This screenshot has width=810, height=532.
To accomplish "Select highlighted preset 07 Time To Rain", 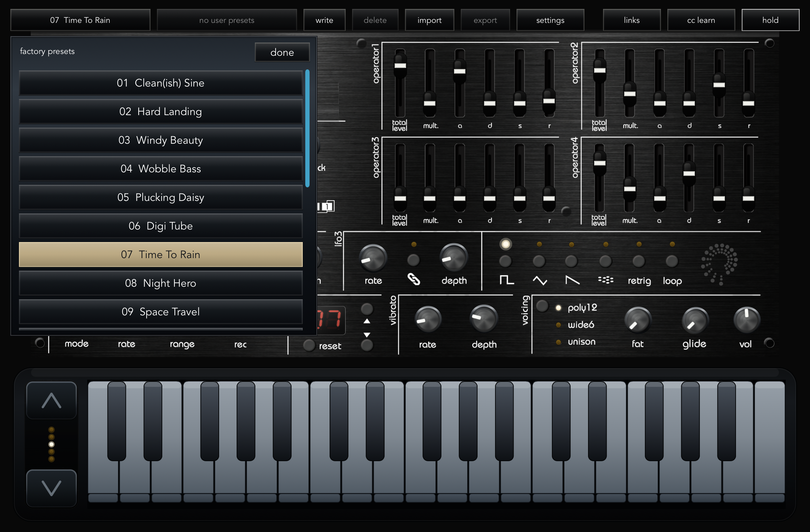I will coord(161,255).
